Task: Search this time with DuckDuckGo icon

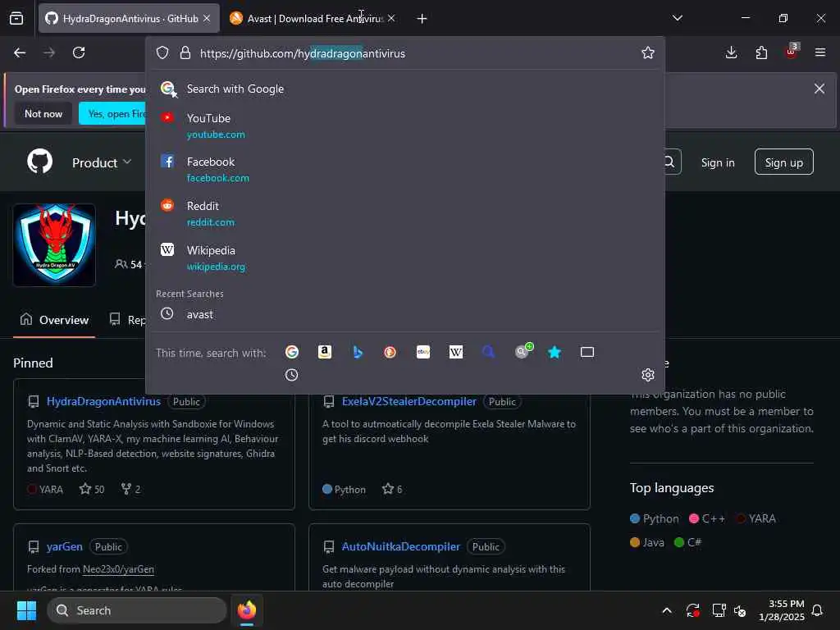Action: coord(390,352)
